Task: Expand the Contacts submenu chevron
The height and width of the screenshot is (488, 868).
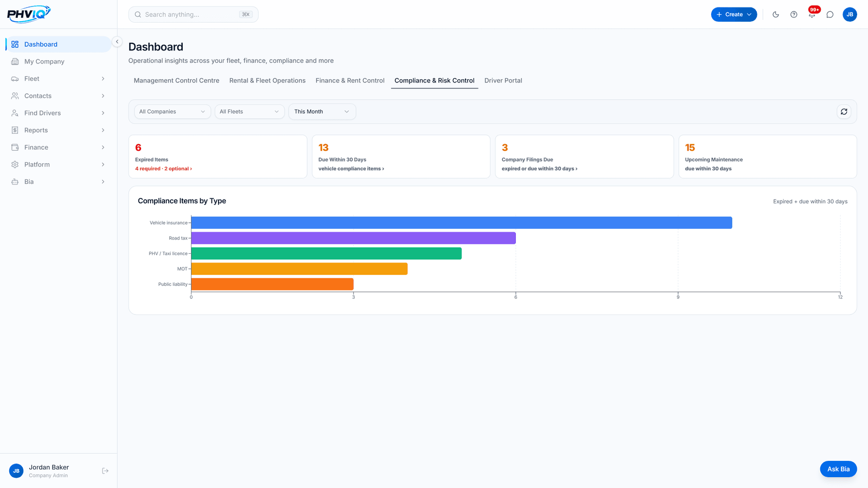Action: click(103, 96)
